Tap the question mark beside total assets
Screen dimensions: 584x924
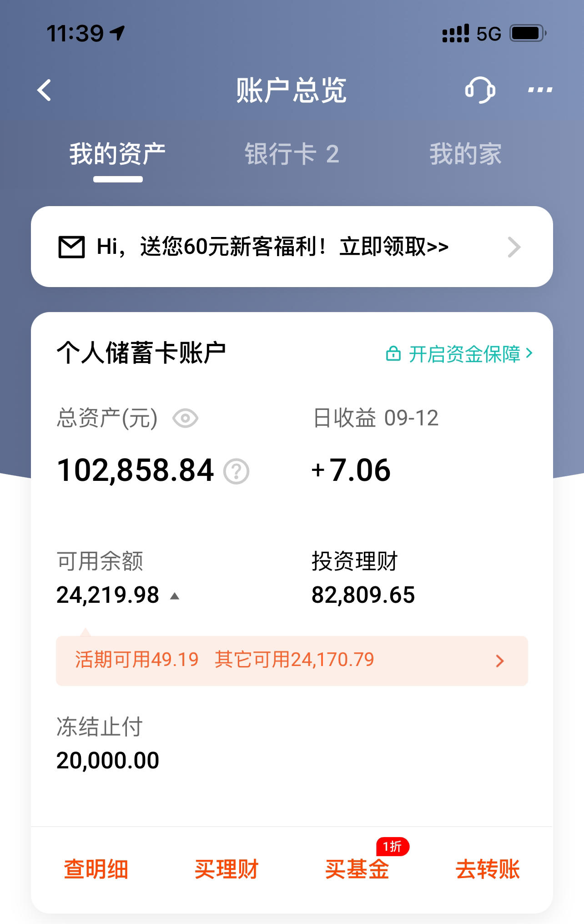[236, 471]
